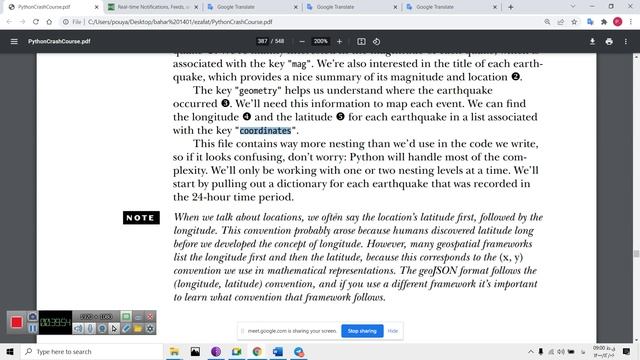Click the green recording region selector
Viewport: 640px width, 360px height.
tap(126, 316)
